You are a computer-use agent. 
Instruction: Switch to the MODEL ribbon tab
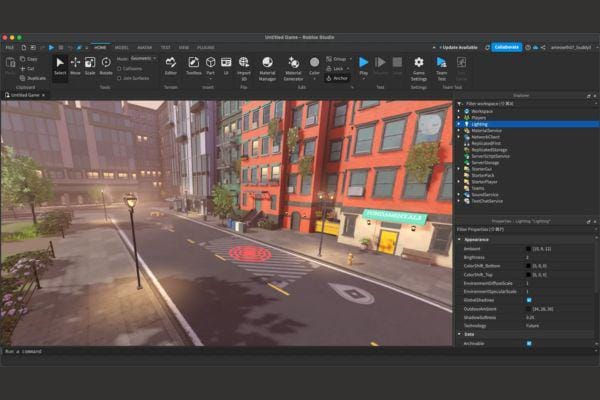[122, 47]
